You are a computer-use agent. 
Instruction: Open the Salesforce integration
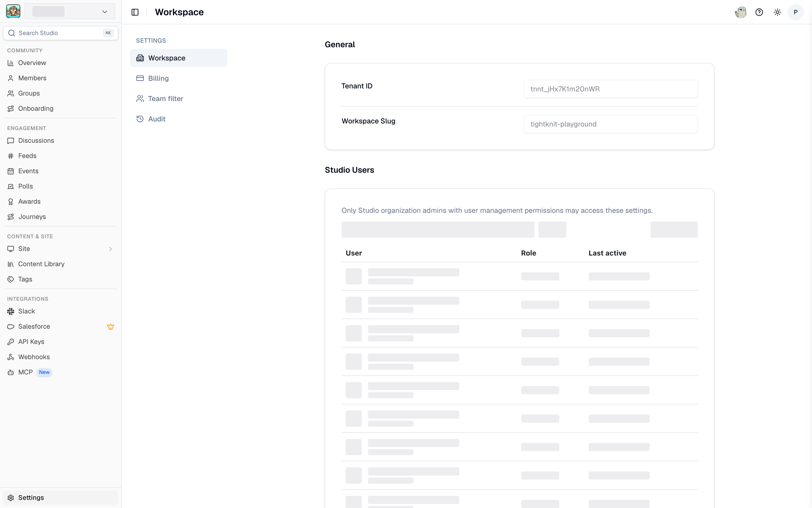coord(61,327)
